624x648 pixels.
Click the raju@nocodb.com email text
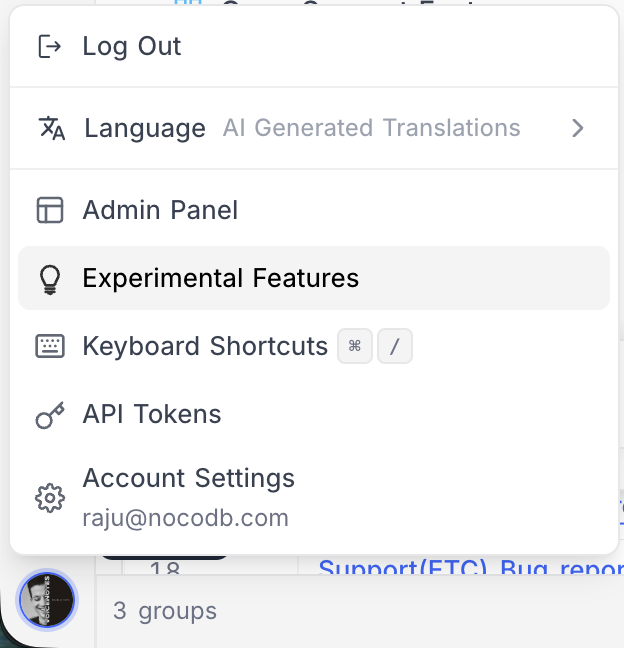click(185, 518)
